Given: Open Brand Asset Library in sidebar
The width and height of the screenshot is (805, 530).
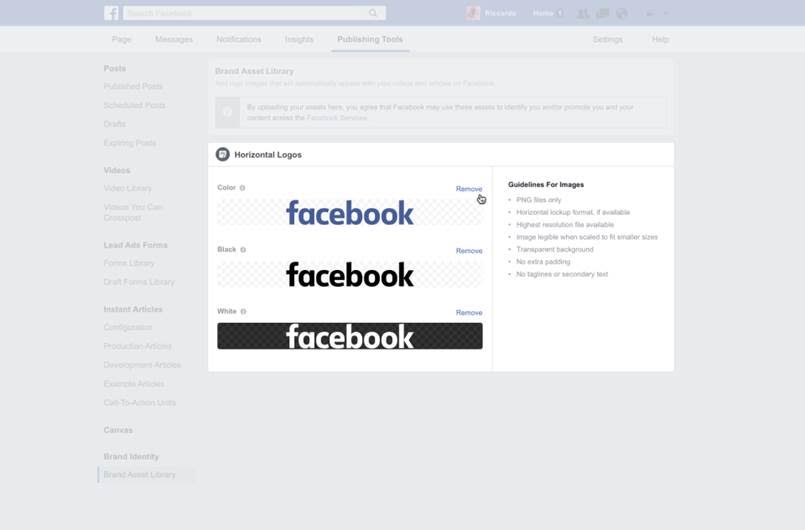Looking at the screenshot, I should (139, 475).
